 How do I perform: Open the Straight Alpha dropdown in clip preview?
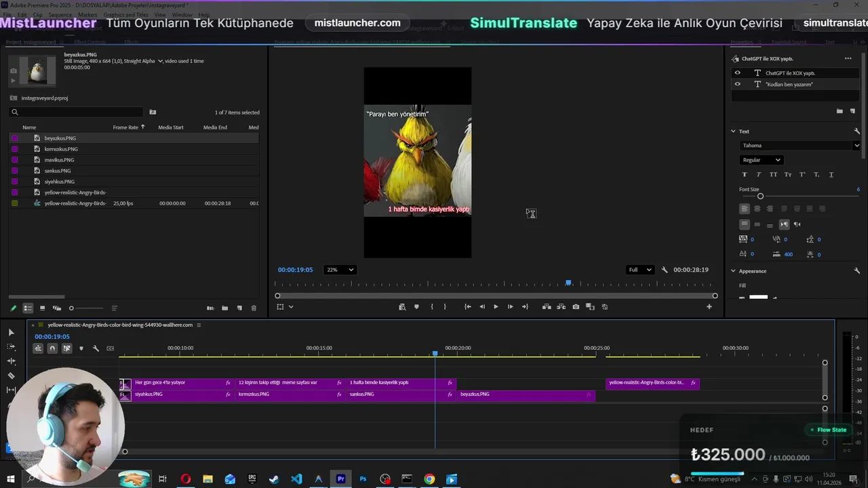[x=160, y=61]
